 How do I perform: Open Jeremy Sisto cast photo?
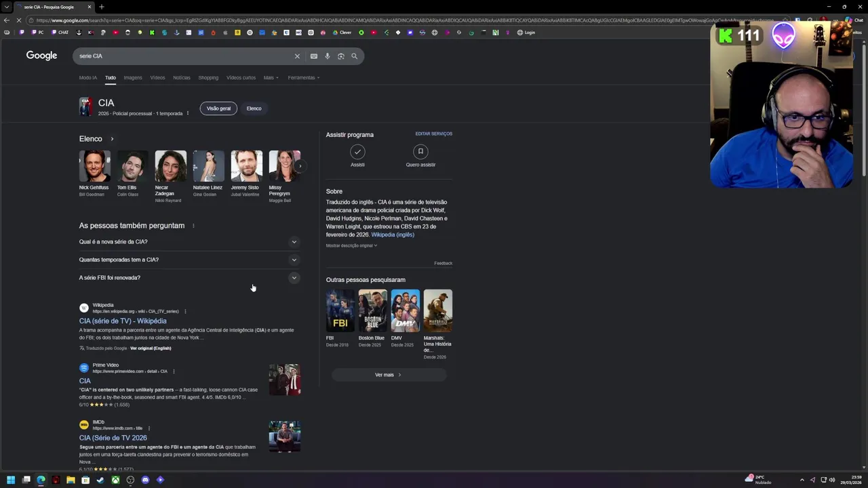[246, 166]
